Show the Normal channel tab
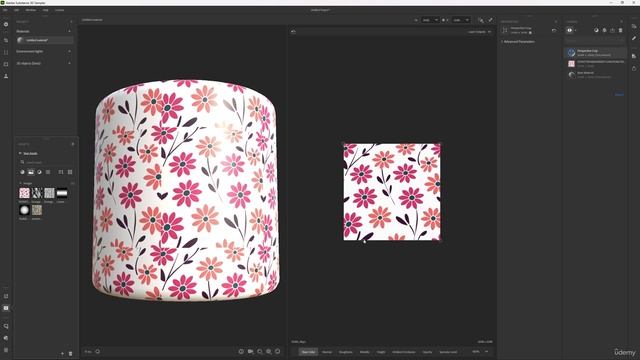The height and width of the screenshot is (360, 640). (x=327, y=352)
